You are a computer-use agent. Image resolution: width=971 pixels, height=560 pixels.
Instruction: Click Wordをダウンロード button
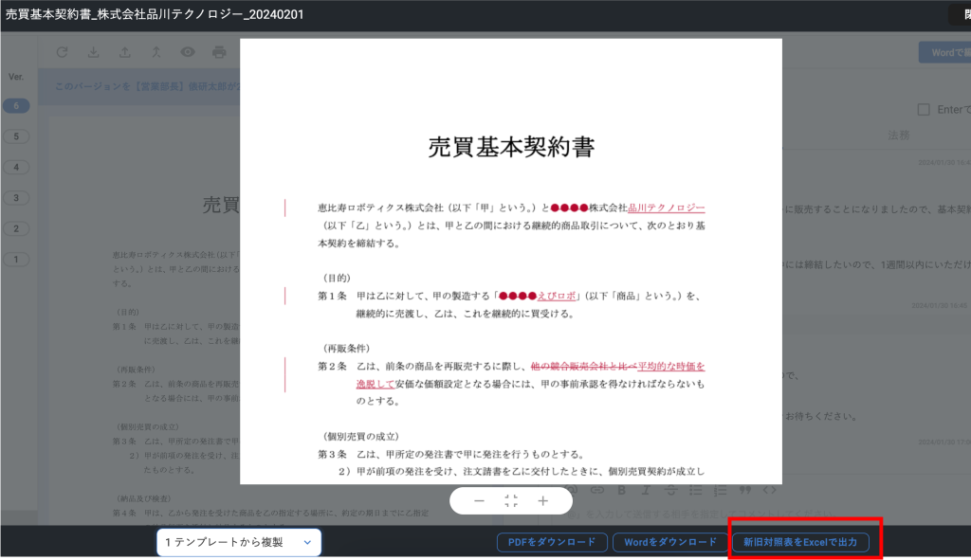669,542
